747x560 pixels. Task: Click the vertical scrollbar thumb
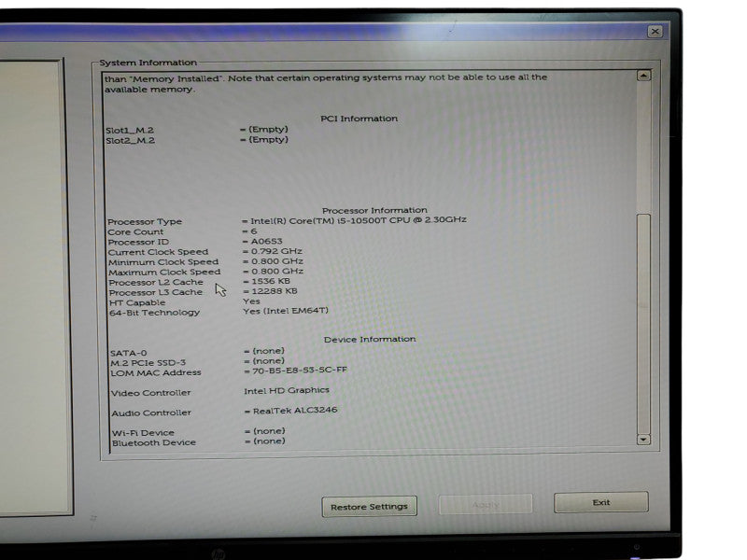[643, 324]
